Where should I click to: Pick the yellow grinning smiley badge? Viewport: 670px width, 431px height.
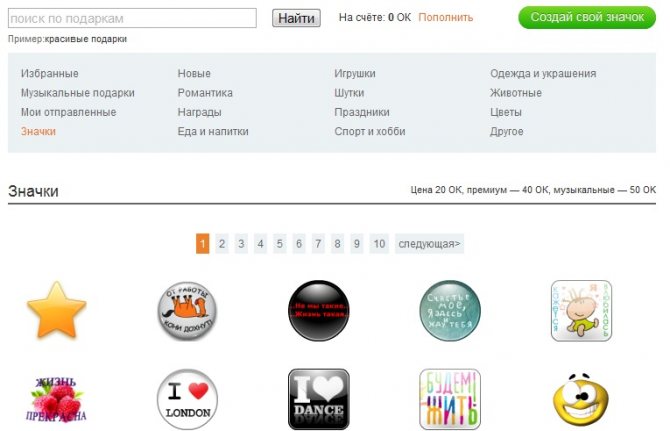[581, 399]
